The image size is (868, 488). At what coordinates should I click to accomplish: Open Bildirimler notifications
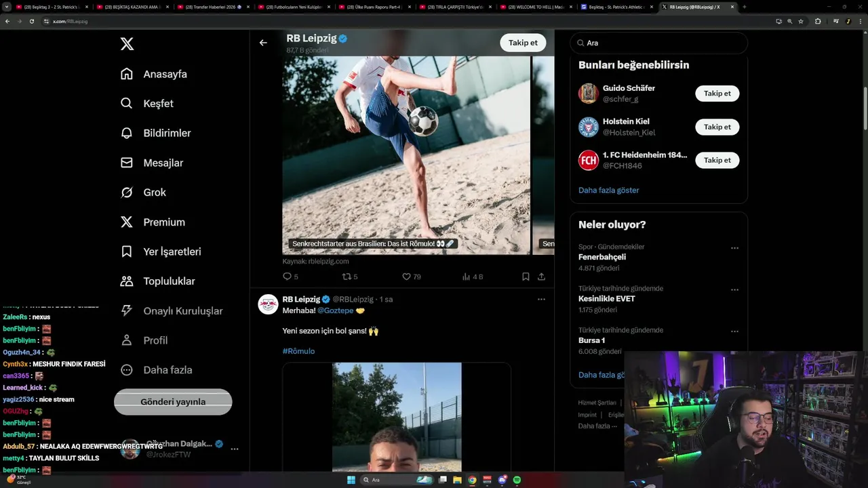(155, 134)
